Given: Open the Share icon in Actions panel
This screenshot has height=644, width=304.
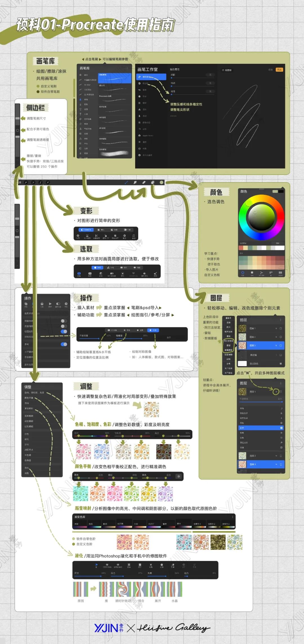Looking at the screenshot, I should 42,304.
